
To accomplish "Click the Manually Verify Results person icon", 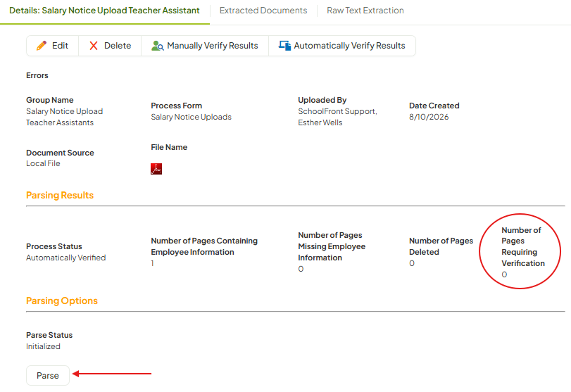I will click(157, 46).
